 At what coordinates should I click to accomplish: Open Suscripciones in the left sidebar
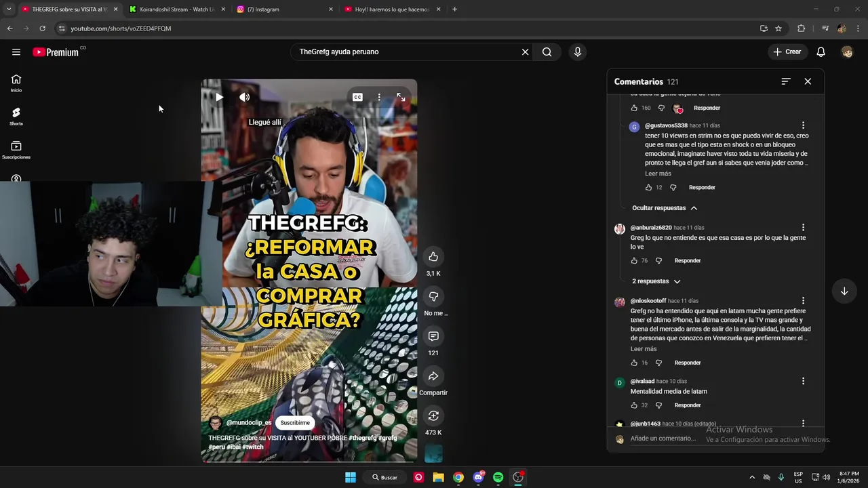point(16,150)
